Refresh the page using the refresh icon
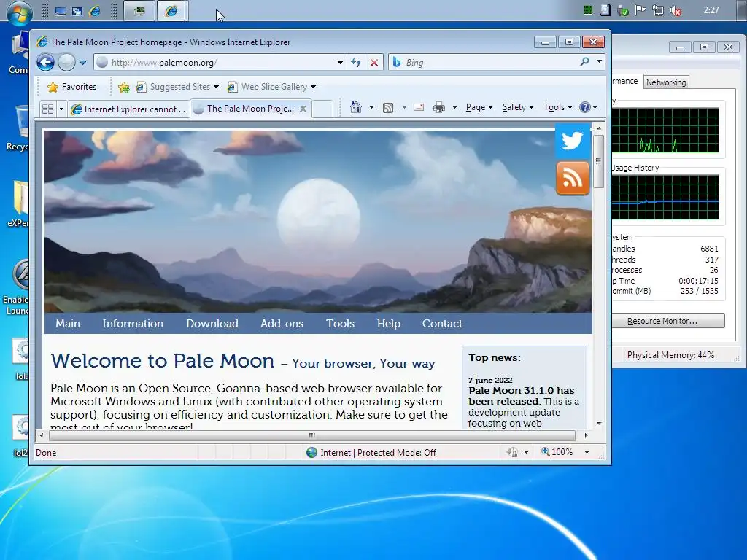The height and width of the screenshot is (560, 747). [x=356, y=63]
